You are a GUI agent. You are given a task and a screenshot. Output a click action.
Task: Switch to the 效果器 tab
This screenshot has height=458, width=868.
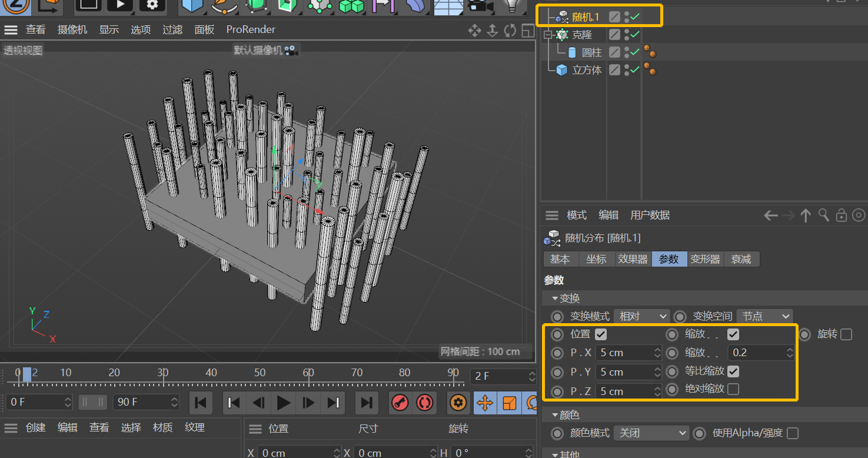click(633, 259)
